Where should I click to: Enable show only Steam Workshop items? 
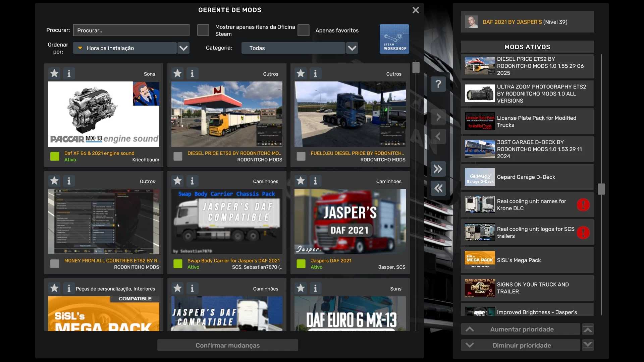[203, 30]
